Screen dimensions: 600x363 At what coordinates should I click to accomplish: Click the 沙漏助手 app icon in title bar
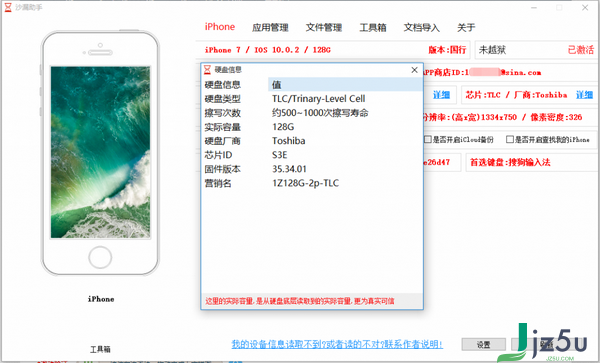click(8, 7)
